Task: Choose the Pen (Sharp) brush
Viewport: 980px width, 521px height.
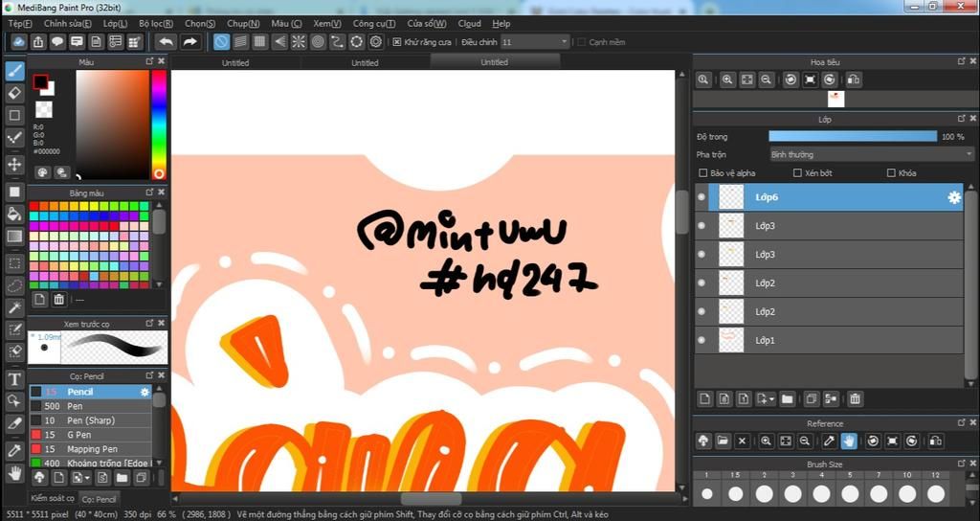Action: pyautogui.click(x=91, y=420)
